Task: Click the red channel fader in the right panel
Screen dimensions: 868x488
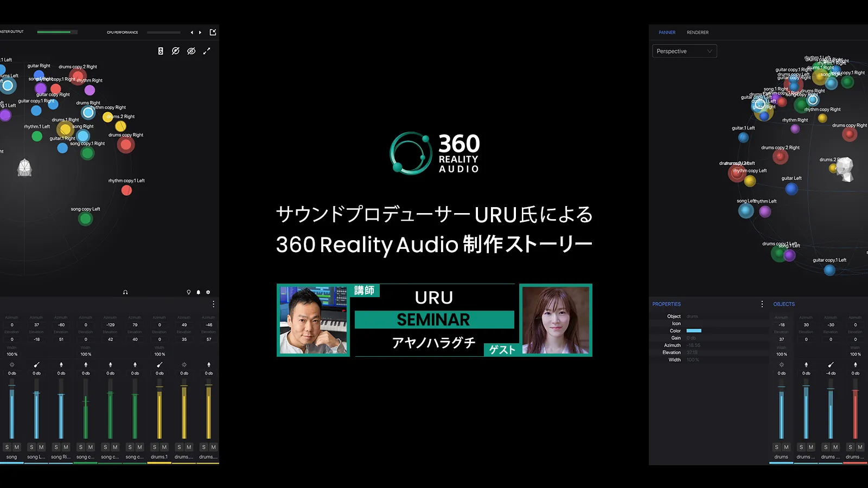Action: click(856, 409)
